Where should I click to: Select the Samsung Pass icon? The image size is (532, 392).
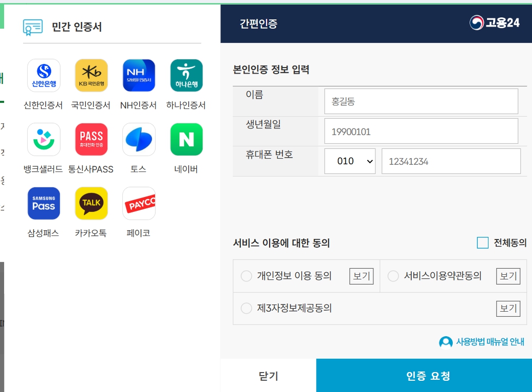pos(44,203)
